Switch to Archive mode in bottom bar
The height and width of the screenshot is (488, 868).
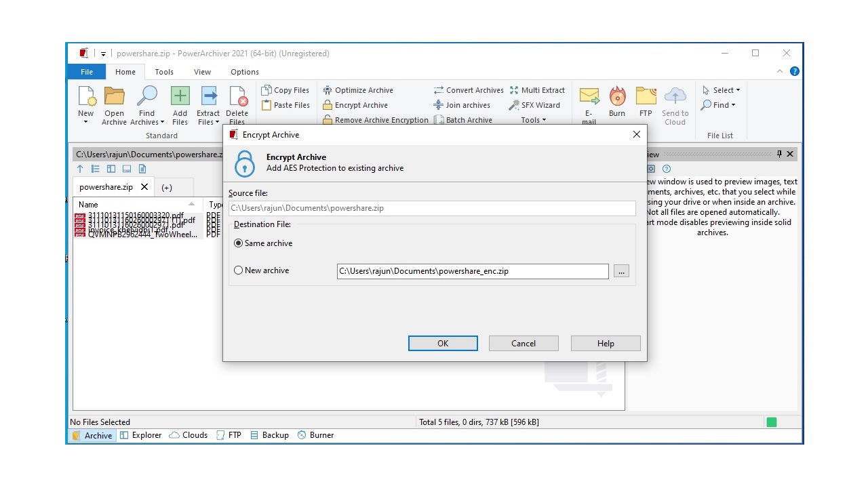[x=92, y=436]
